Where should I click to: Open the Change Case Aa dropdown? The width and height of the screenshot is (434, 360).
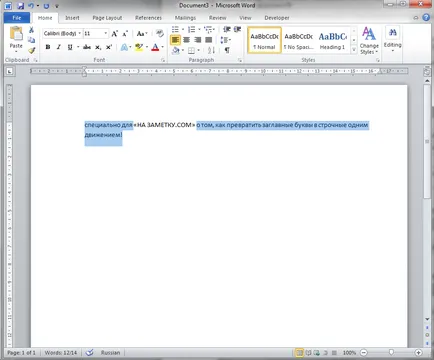coord(142,34)
